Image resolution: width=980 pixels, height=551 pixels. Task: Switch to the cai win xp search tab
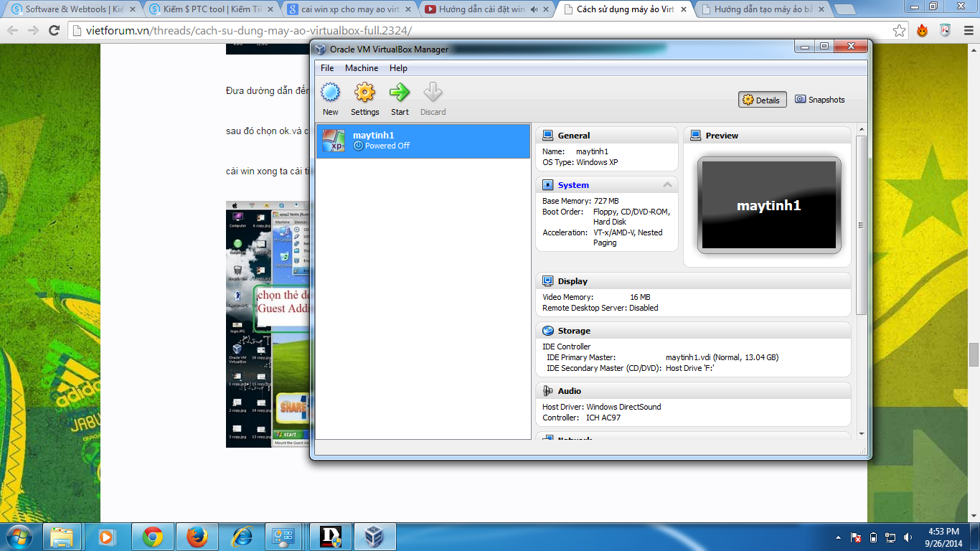pyautogui.click(x=348, y=9)
